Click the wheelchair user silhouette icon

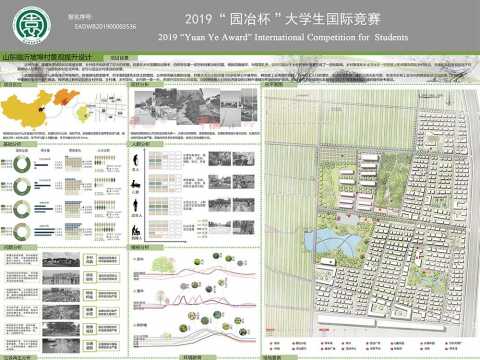click(x=136, y=230)
